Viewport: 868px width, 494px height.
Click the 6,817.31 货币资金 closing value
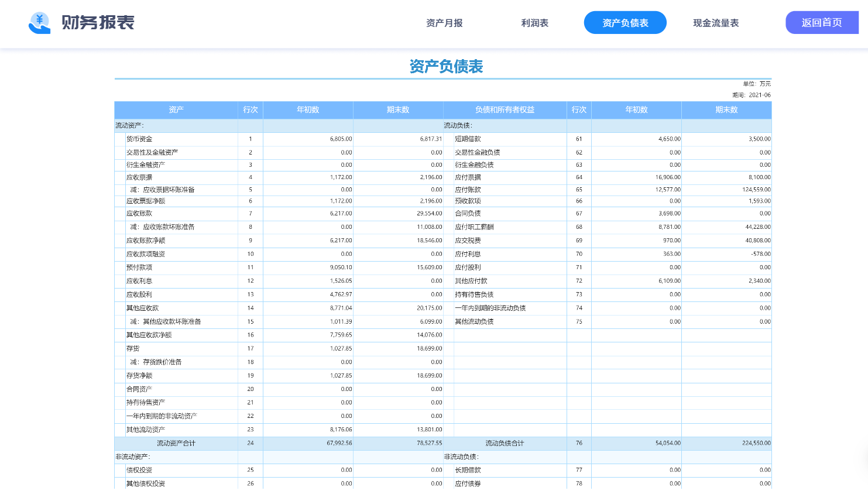tap(431, 139)
